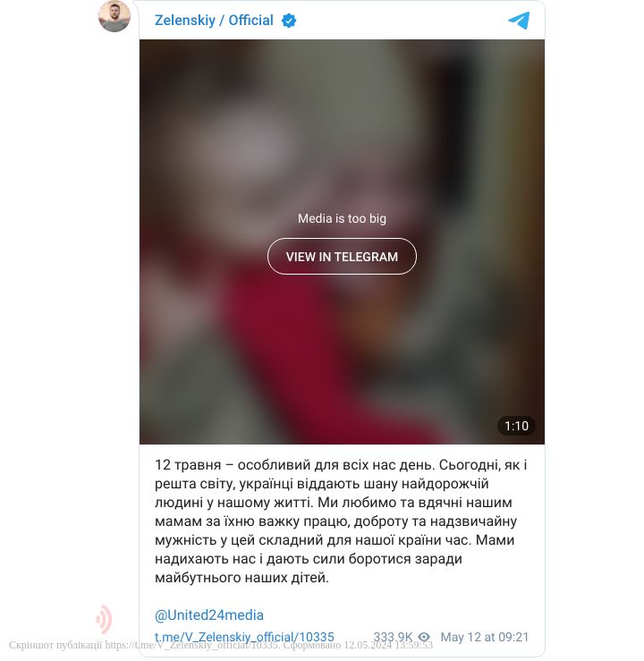Click the pink sound wave watermark icon

tap(104, 619)
